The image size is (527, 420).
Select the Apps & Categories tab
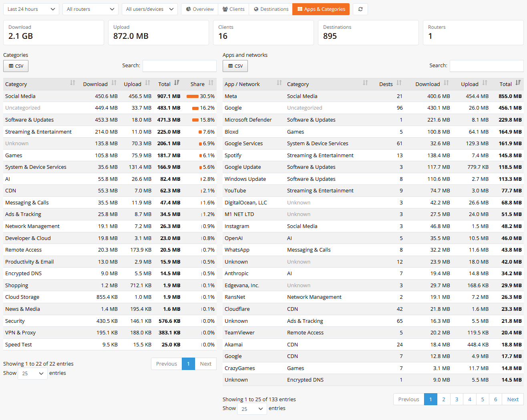coord(321,9)
